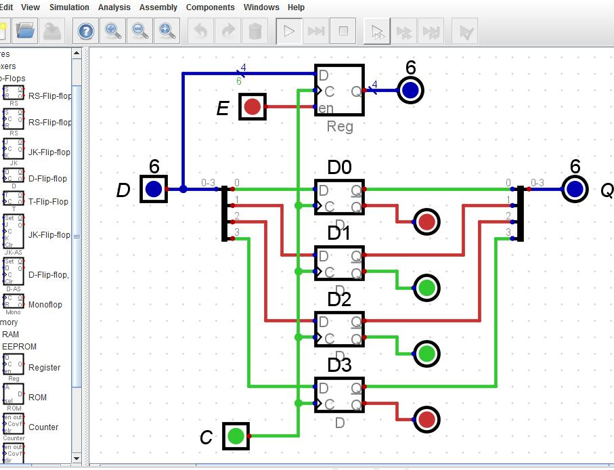
Task: Open the Simulation menu
Action: coord(69,7)
